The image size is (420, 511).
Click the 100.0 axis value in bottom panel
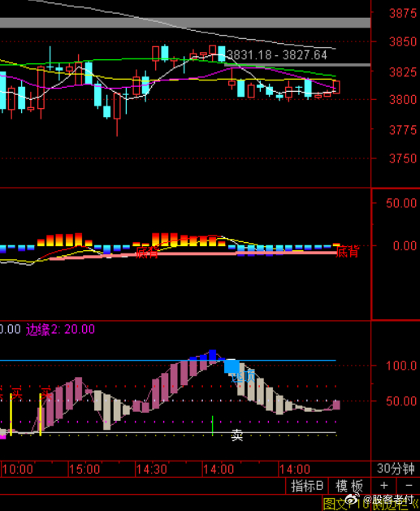point(401,366)
